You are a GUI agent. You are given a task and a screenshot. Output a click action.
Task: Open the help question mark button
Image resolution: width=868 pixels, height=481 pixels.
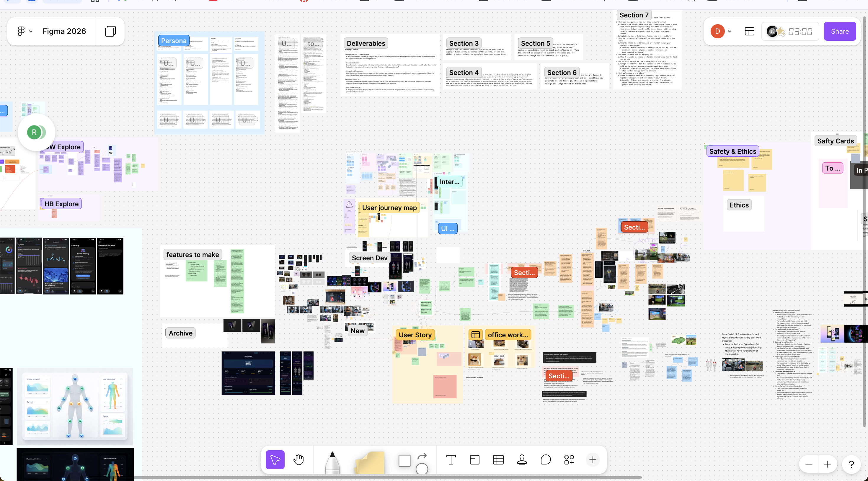pyautogui.click(x=851, y=464)
